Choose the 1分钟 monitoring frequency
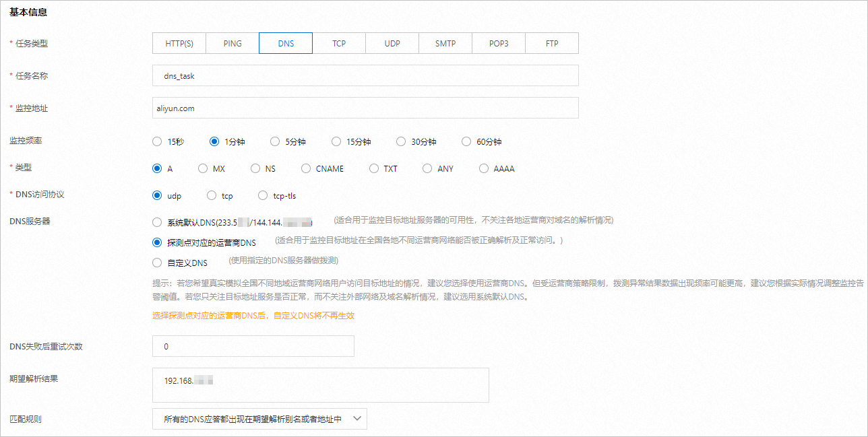The width and height of the screenshot is (868, 437). click(214, 141)
